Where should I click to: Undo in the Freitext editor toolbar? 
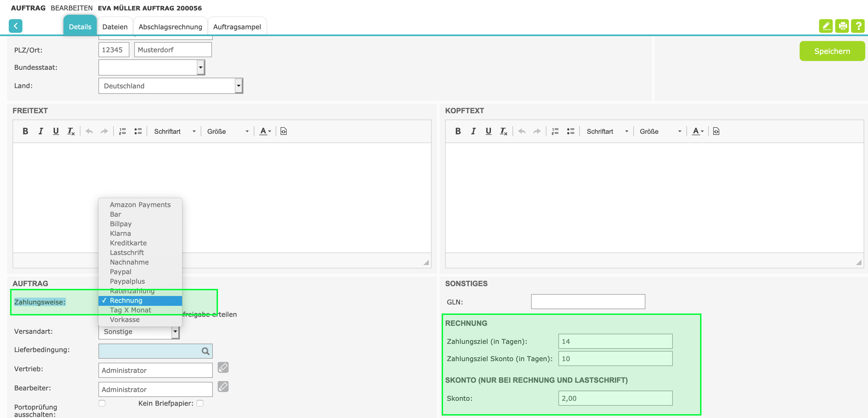[x=89, y=131]
